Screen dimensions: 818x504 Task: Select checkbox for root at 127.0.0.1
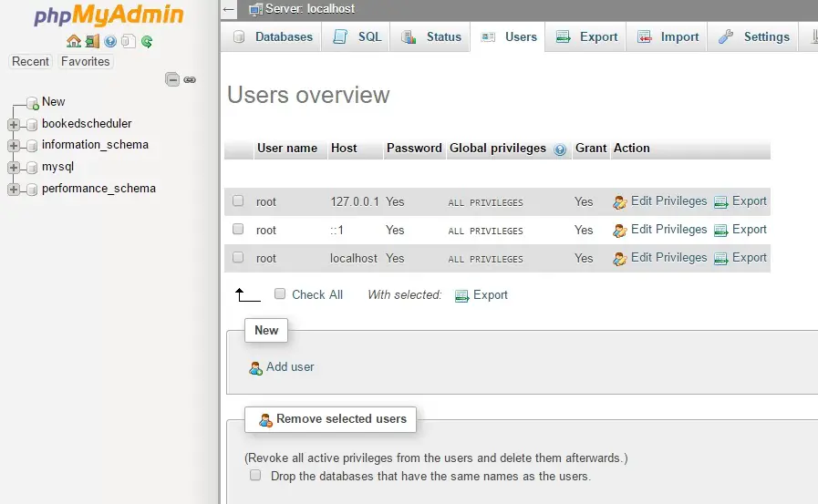tap(238, 201)
